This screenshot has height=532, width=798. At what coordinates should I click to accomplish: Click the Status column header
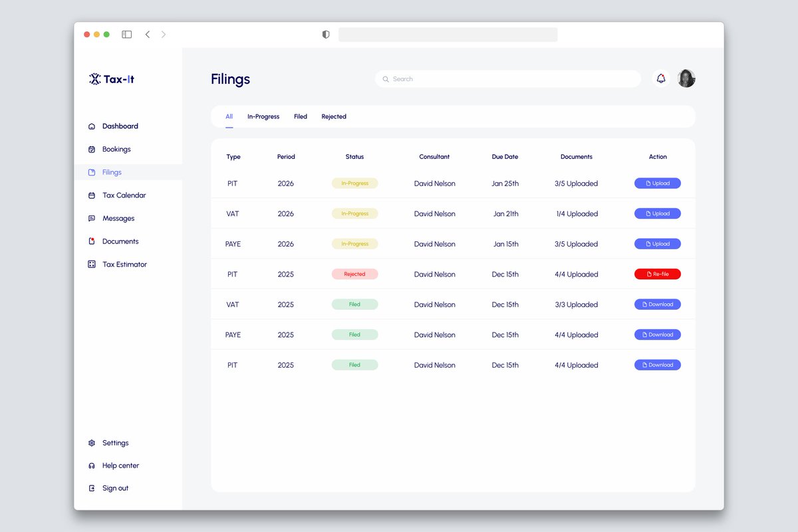(x=354, y=157)
